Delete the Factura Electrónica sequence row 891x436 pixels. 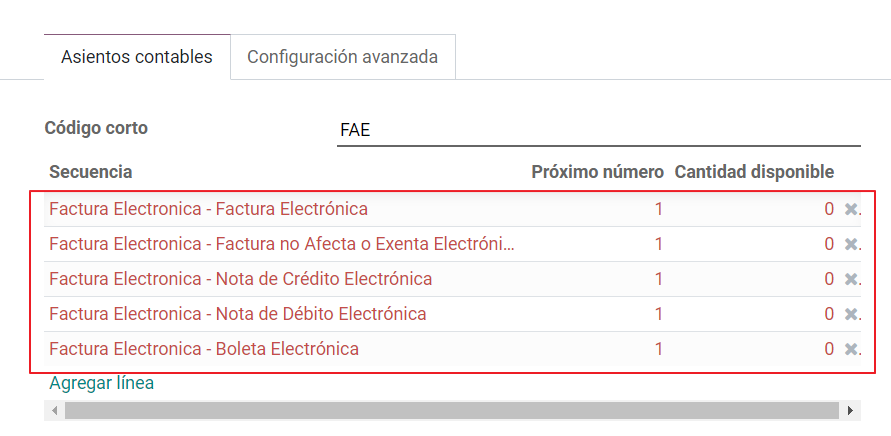851,209
